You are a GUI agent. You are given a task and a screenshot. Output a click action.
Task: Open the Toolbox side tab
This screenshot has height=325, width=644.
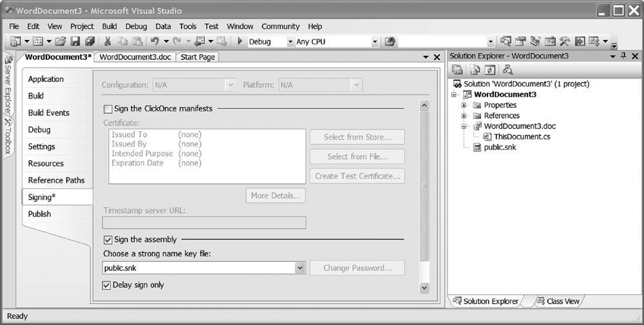[8, 136]
